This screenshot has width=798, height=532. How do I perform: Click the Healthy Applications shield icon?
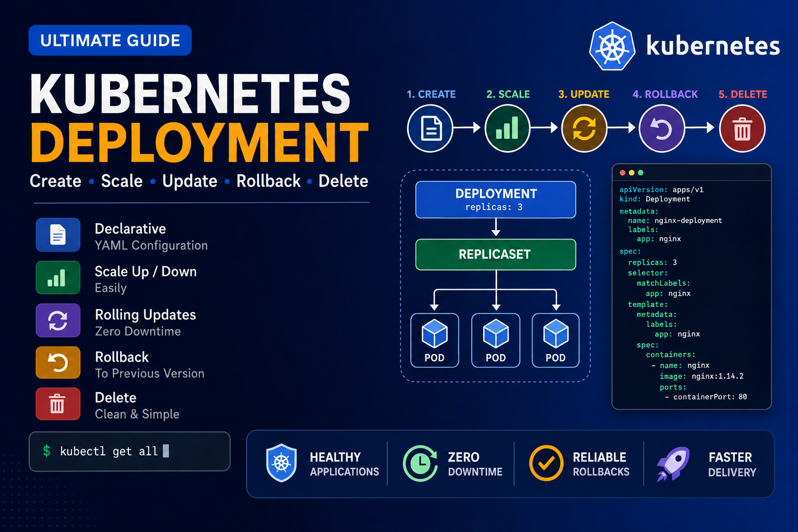(281, 462)
